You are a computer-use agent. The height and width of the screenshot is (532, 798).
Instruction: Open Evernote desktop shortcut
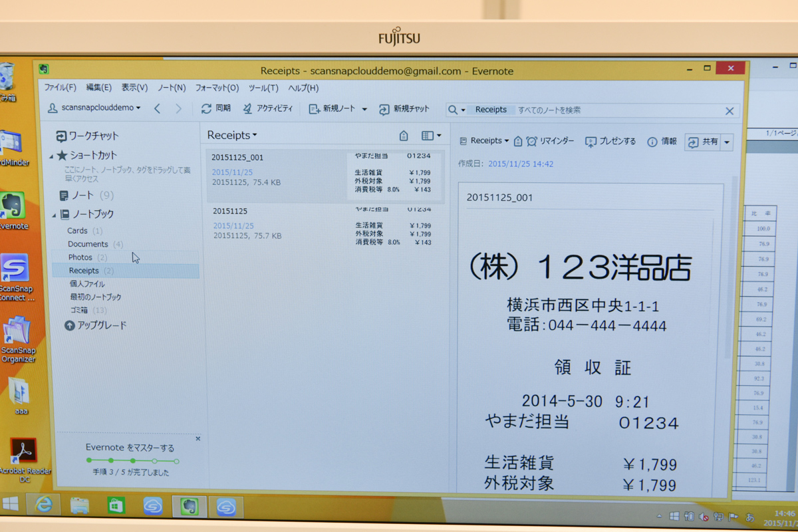point(13,211)
